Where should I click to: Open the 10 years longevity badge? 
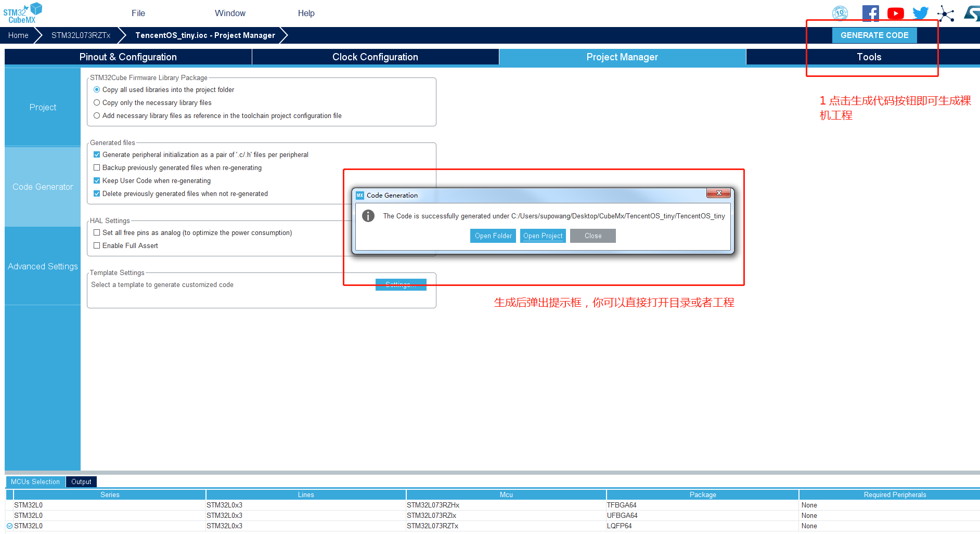[840, 14]
